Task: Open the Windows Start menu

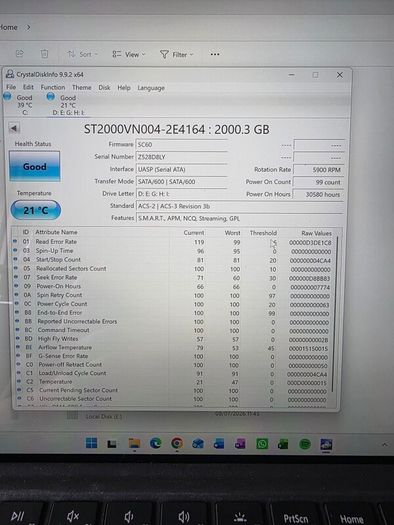Action: (91, 443)
